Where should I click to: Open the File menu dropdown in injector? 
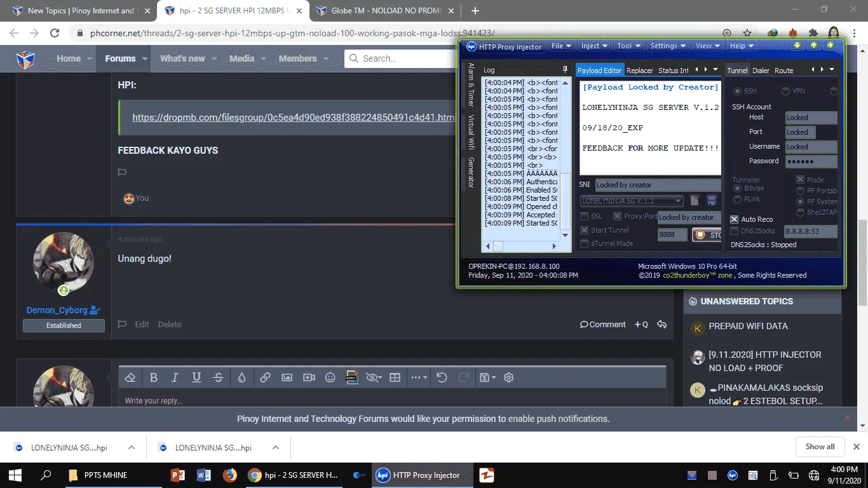coord(562,46)
